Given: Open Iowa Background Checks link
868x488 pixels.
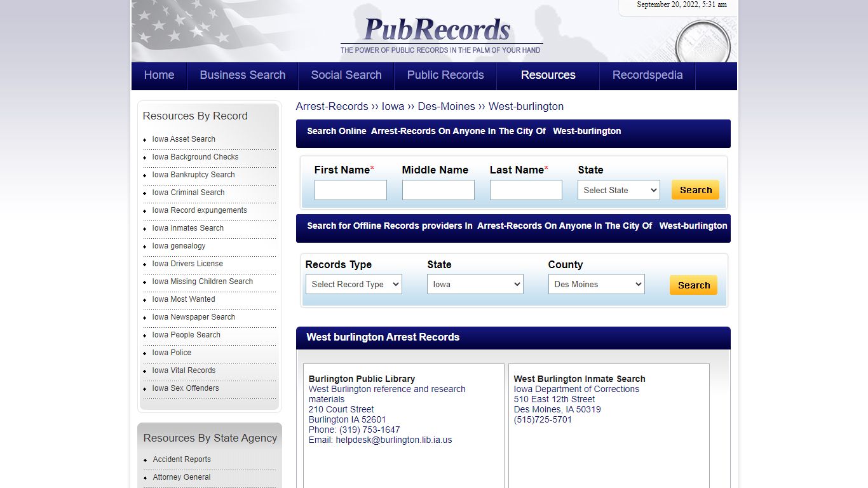Looking at the screenshot, I should pos(196,157).
